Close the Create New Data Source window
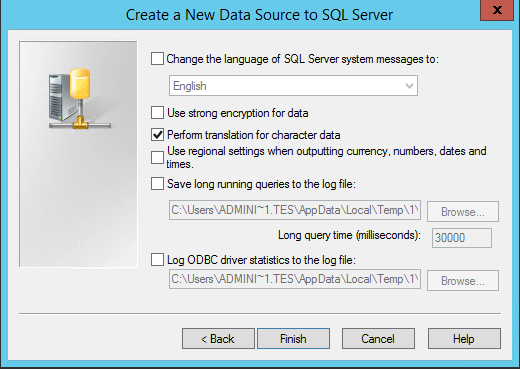520x369 pixels. pos(497,10)
